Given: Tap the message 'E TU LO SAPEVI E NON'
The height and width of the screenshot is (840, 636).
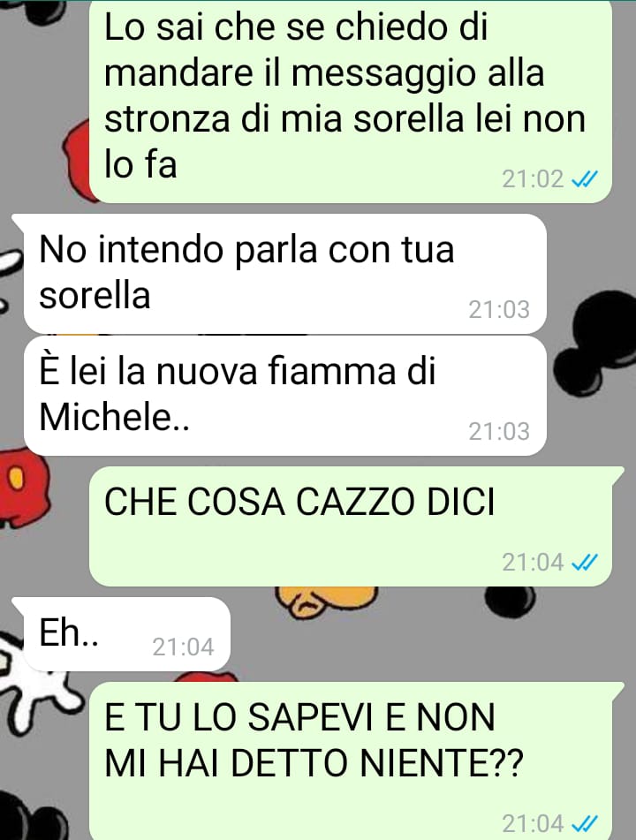Looking at the screenshot, I should tap(351, 761).
